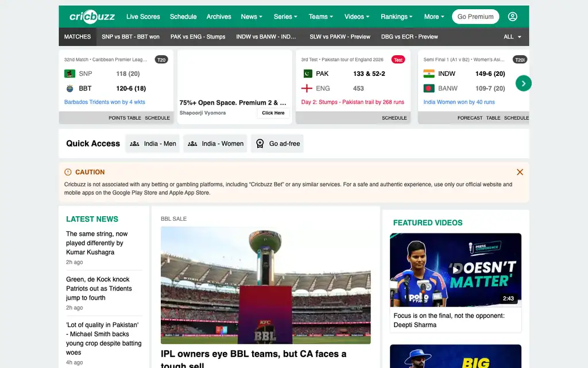Select INDW vs BANW match tab

pos(266,37)
